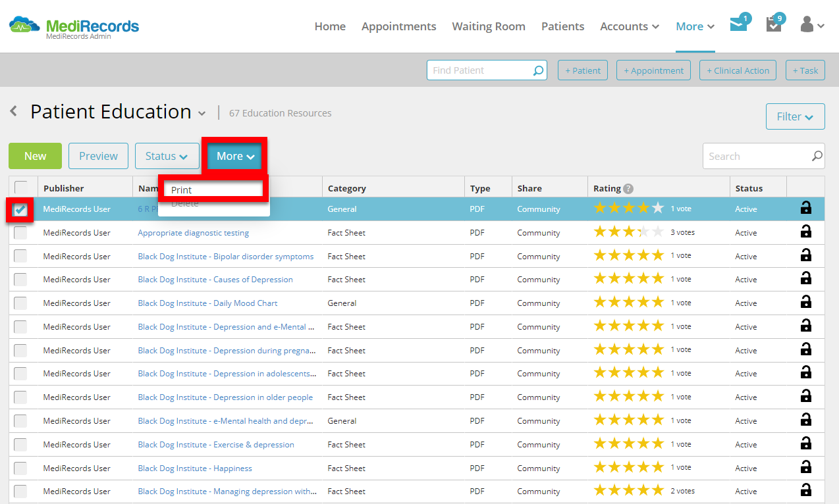Viewport: 839px width, 504px height.
Task: Click the lock icon for Causes of Depression row
Action: (805, 278)
